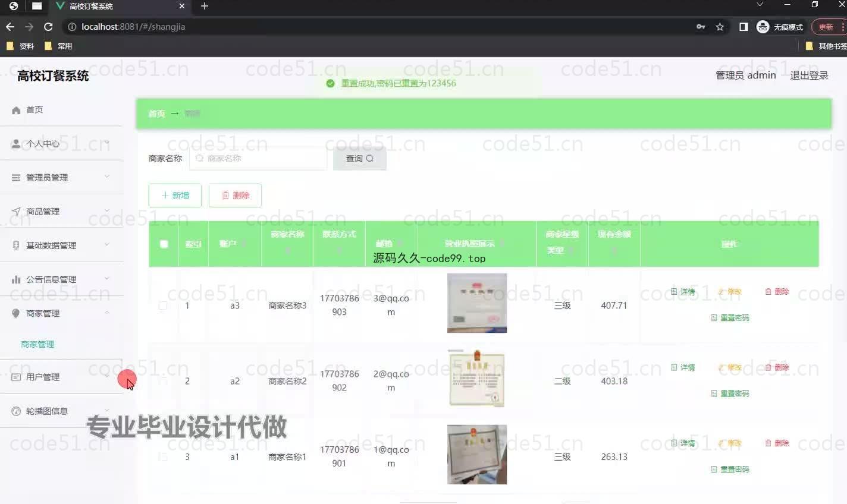Image resolution: width=847 pixels, height=504 pixels.
Task: Expand the 个人中心 menu chevron
Action: click(107, 143)
